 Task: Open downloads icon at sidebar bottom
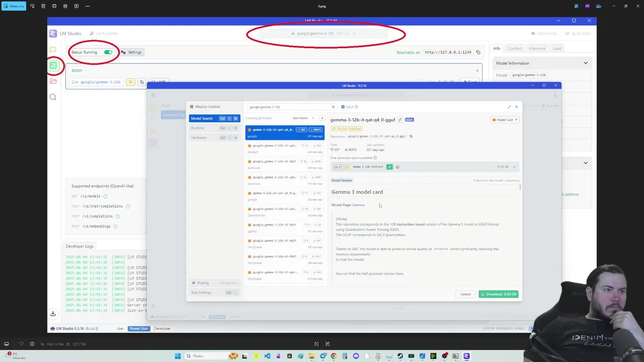pos(53,313)
